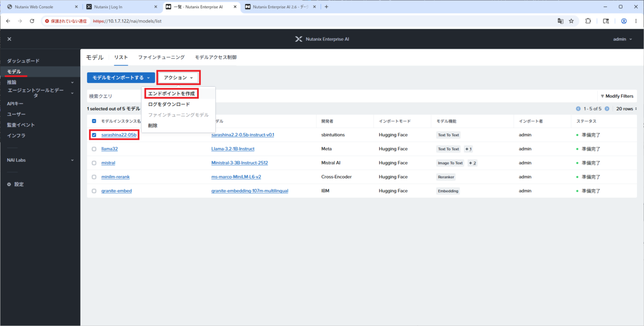Open granite-embedding-107m-multilingual model link
Viewport: 644px width, 326px height.
click(250, 191)
